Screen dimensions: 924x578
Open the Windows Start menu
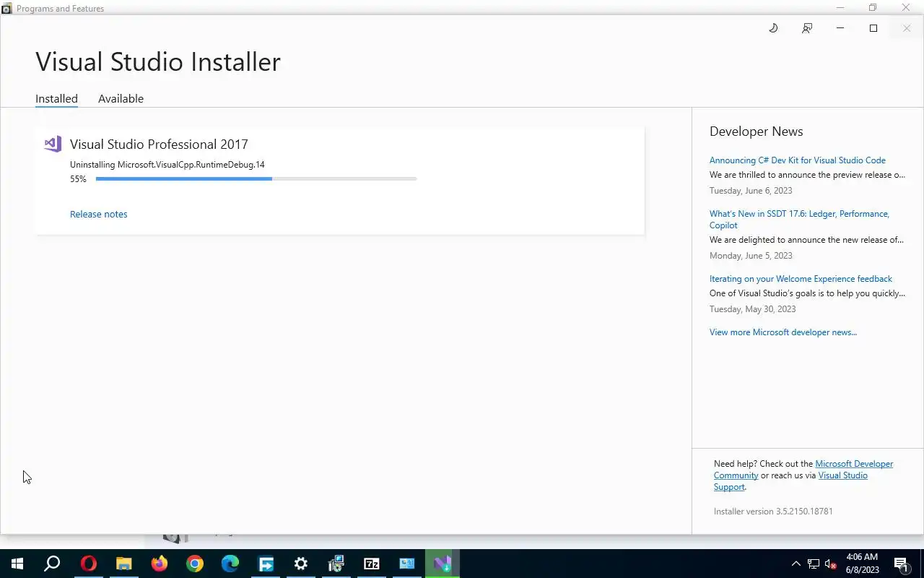(17, 564)
